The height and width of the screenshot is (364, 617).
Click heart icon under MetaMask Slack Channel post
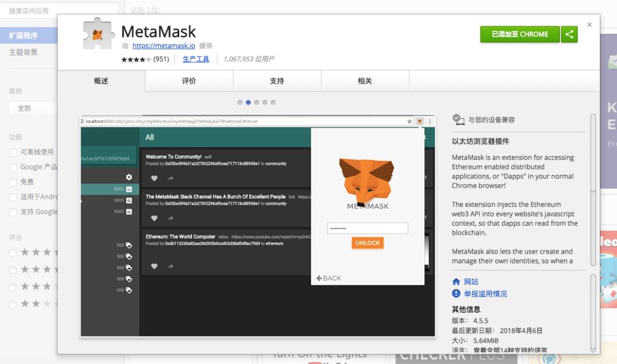tap(154, 218)
